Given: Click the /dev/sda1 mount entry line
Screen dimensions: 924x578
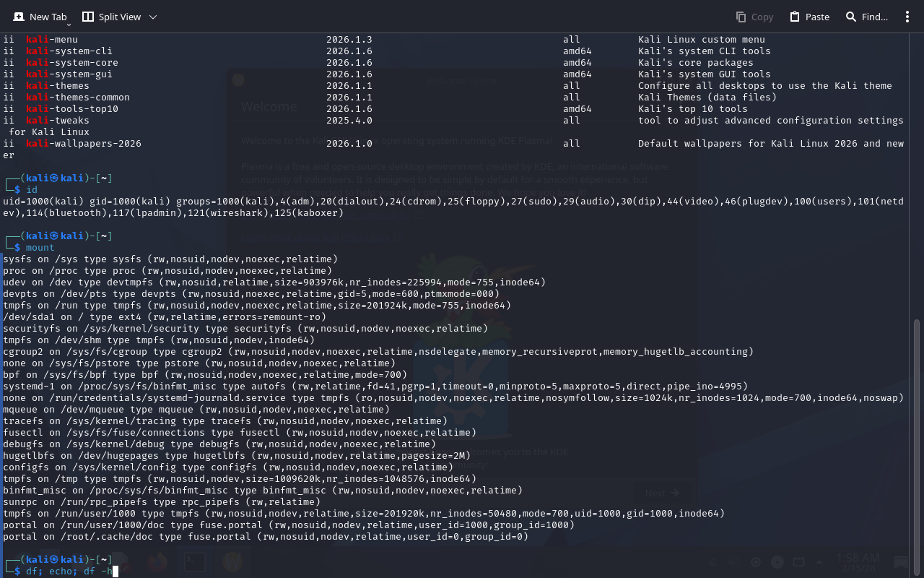Looking at the screenshot, I should 165,317.
